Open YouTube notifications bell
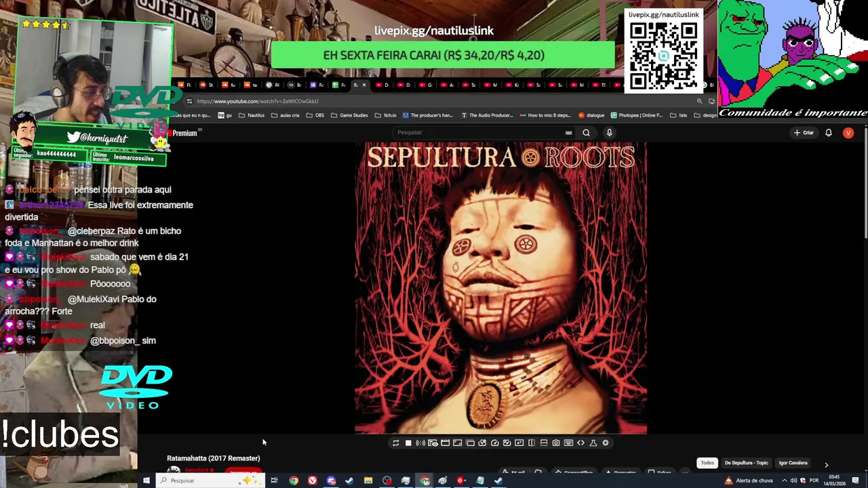868x488 pixels. pos(829,133)
